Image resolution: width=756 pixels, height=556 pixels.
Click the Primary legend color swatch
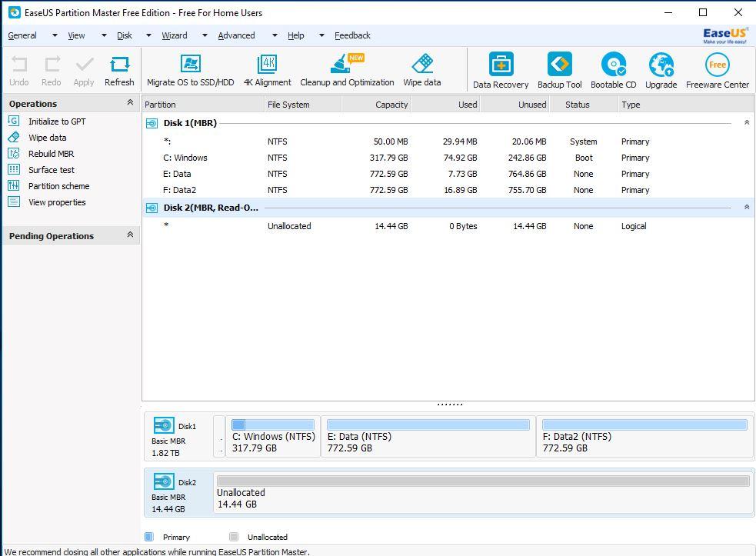(x=149, y=537)
